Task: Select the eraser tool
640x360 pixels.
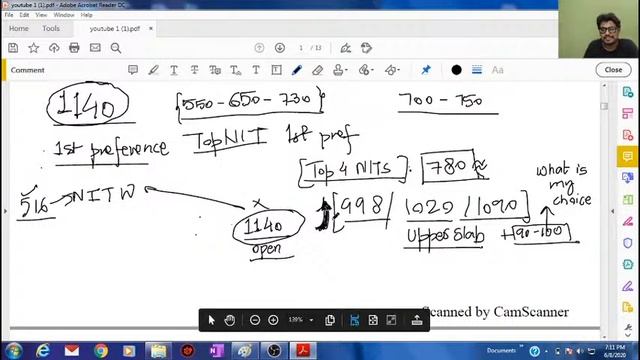Action: point(318,70)
